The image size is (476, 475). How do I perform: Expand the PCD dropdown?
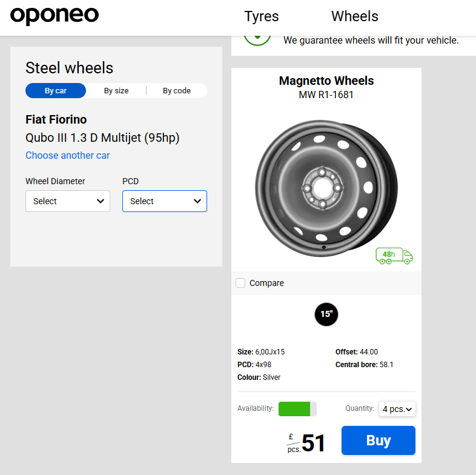[x=165, y=201]
